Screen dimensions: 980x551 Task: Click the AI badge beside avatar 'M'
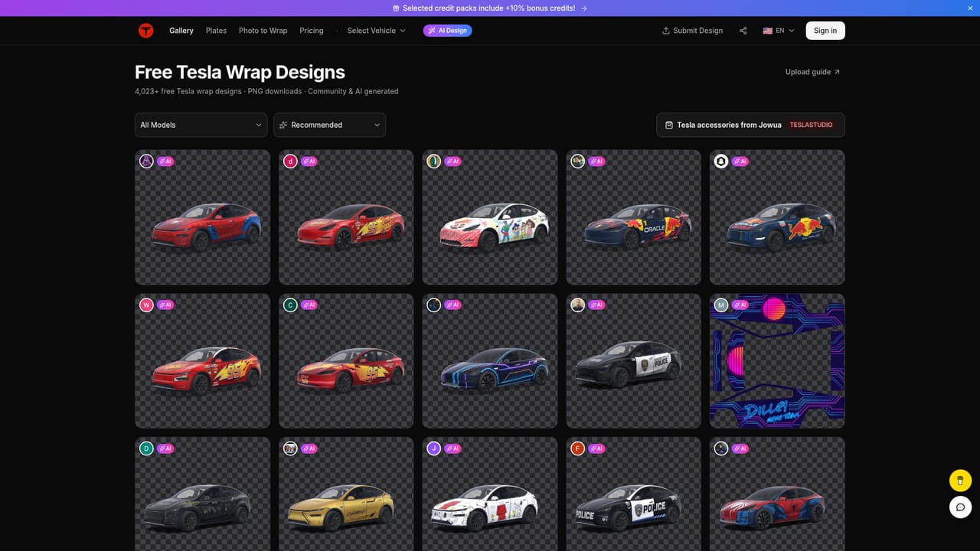pos(740,305)
